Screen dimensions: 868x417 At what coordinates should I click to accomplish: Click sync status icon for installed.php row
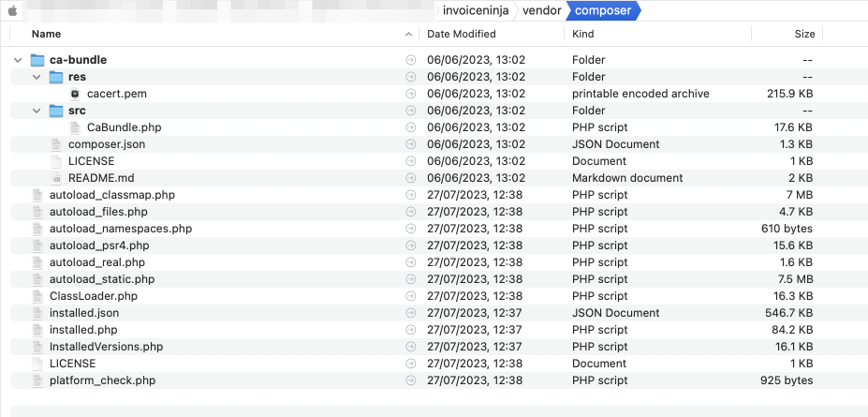(411, 330)
